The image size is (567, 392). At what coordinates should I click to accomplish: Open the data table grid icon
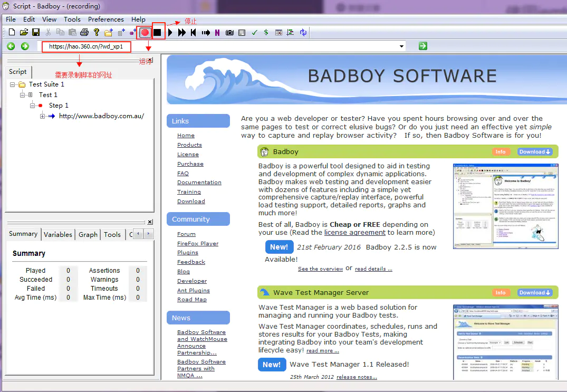click(278, 33)
